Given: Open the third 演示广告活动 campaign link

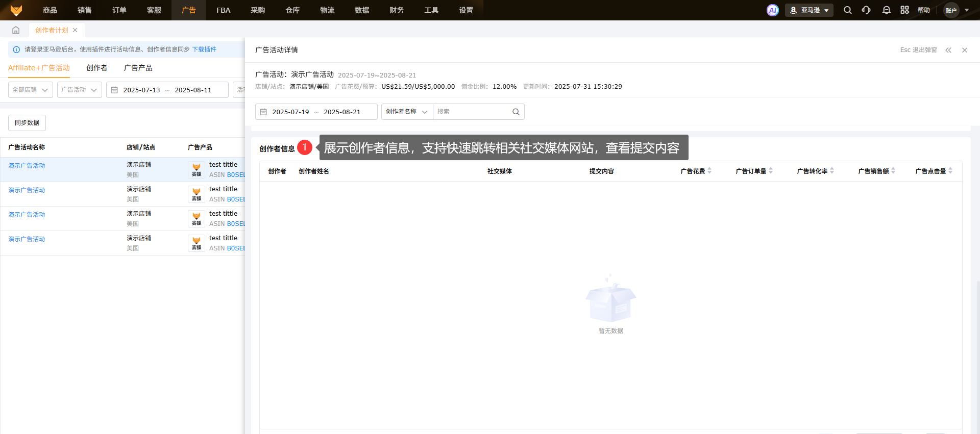Looking at the screenshot, I should 27,215.
